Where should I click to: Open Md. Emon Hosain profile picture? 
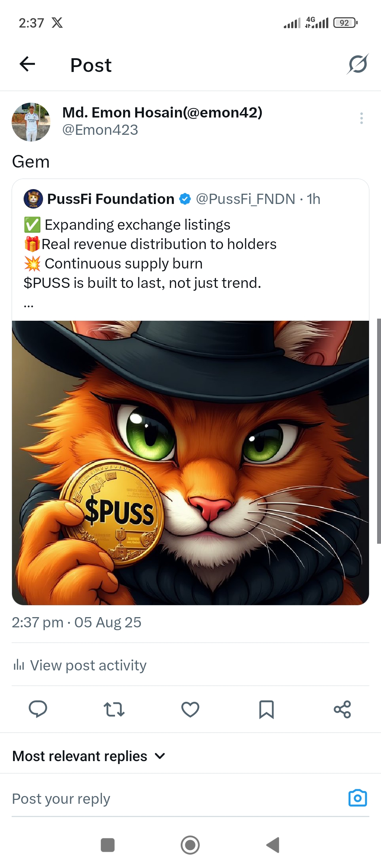point(31,122)
